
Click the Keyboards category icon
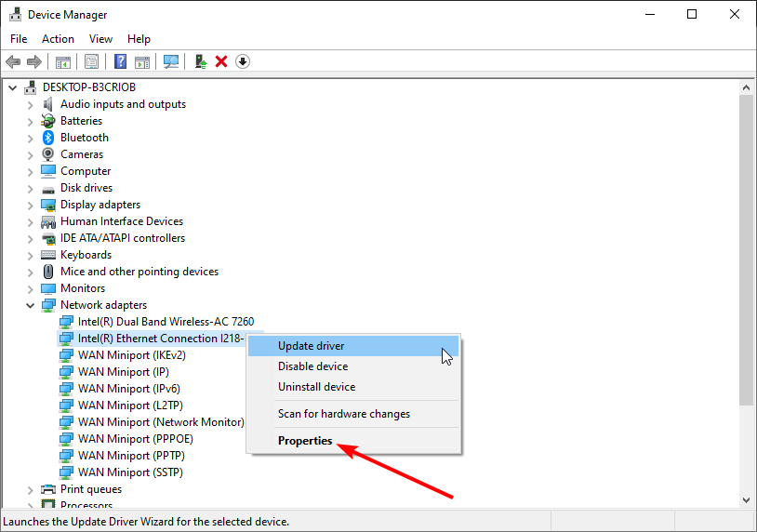[48, 255]
